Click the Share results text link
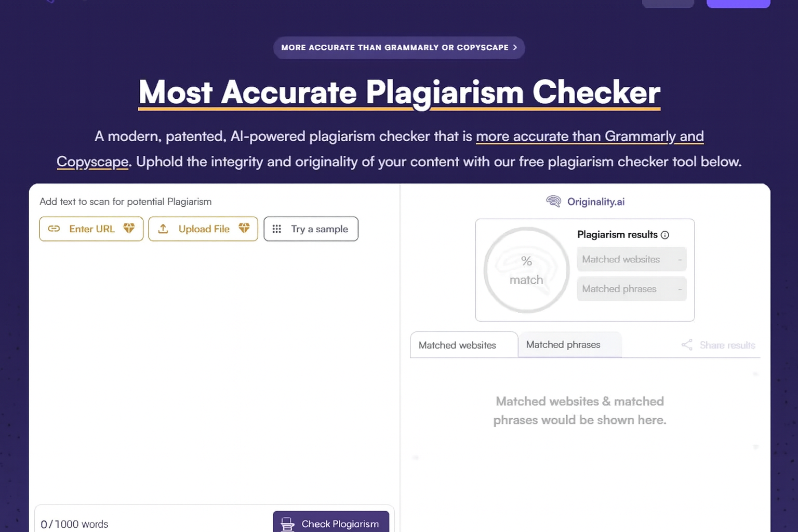 click(727, 345)
